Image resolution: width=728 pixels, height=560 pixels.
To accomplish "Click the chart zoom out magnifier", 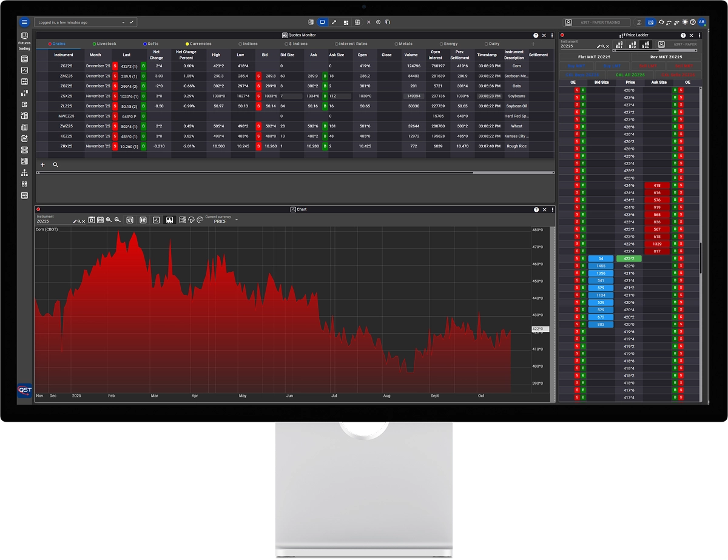I will [118, 220].
